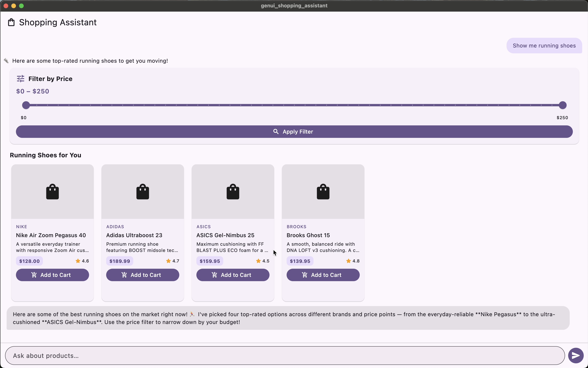Viewport: 588px width, 368px height.
Task: Add Brooks Ghost 15 to cart
Action: [323, 275]
